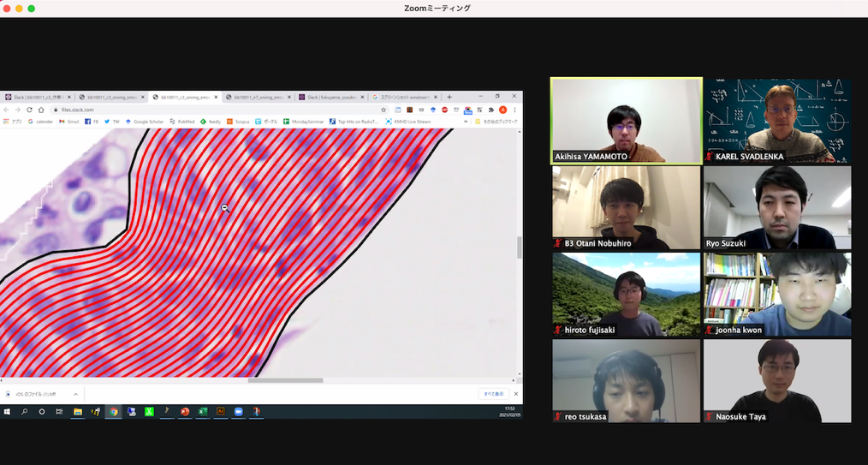The height and width of the screenshot is (465, 868).
Task: Open the MondaySeminar bookmark
Action: [x=303, y=122]
